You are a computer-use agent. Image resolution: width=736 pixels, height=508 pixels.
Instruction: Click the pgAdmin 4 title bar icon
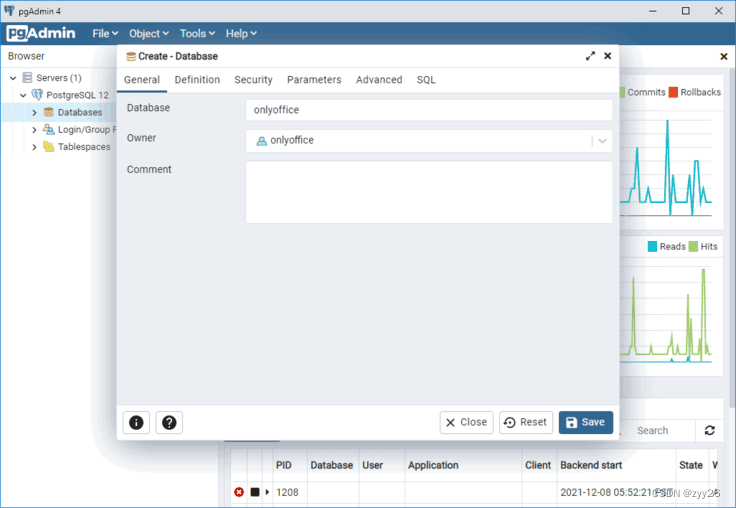9,10
